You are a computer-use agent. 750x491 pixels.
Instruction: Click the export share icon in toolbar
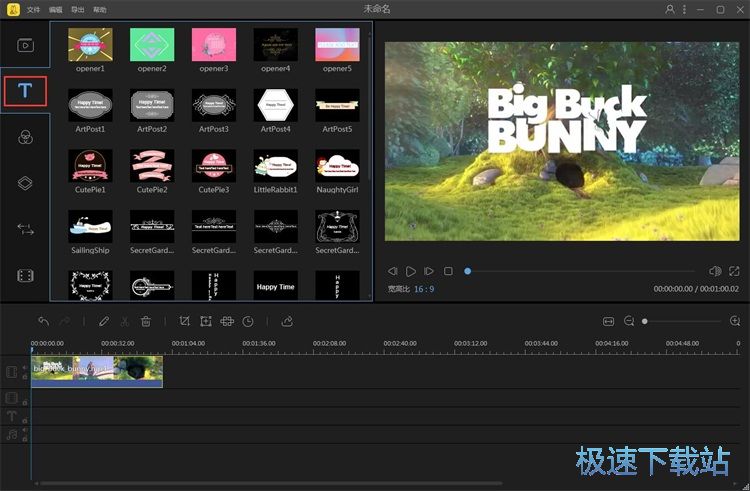(x=287, y=321)
